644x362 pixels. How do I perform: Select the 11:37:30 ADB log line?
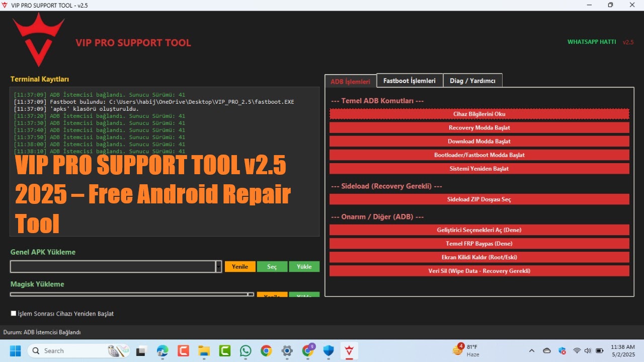[x=99, y=123]
